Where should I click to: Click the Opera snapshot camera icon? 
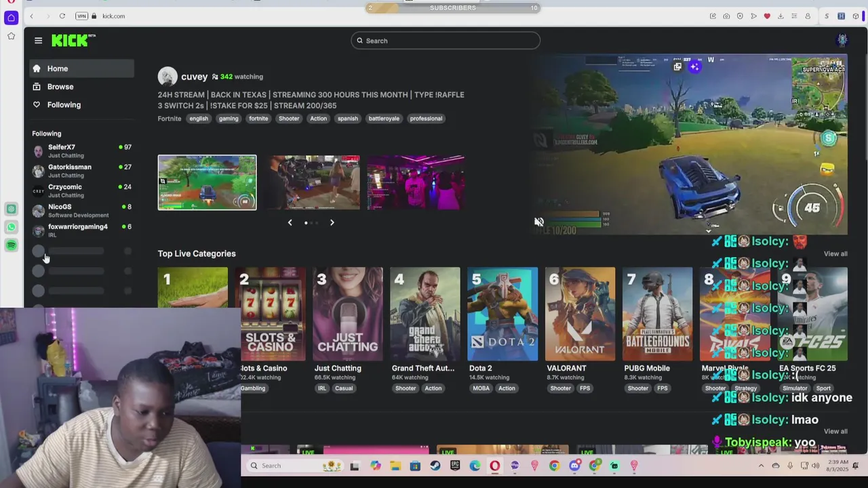click(726, 16)
